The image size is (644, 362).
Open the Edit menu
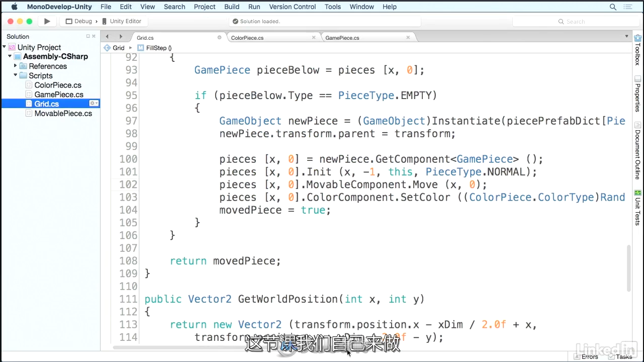126,7
